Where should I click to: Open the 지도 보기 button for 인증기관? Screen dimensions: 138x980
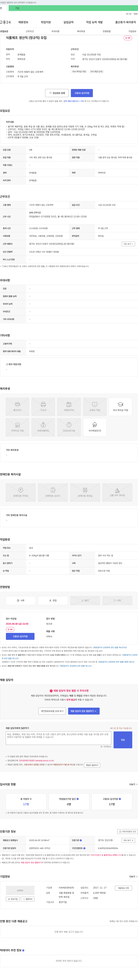[x=128, y=840]
